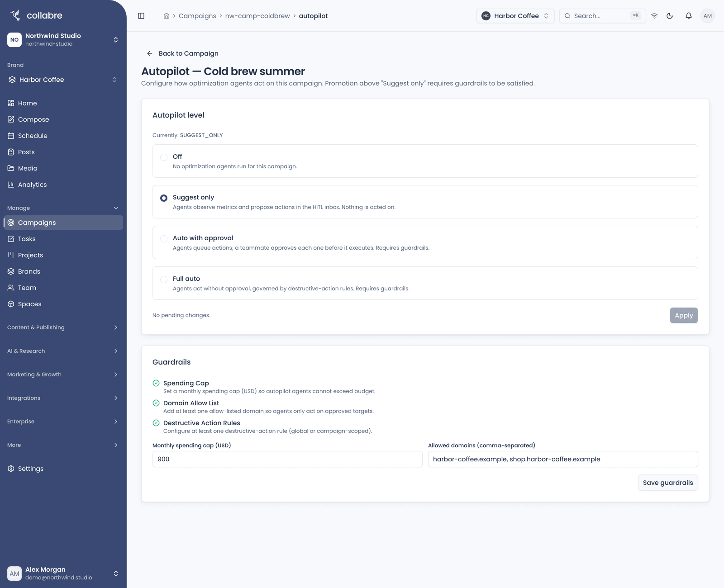Toggle the sidebar panel icon

coord(141,16)
